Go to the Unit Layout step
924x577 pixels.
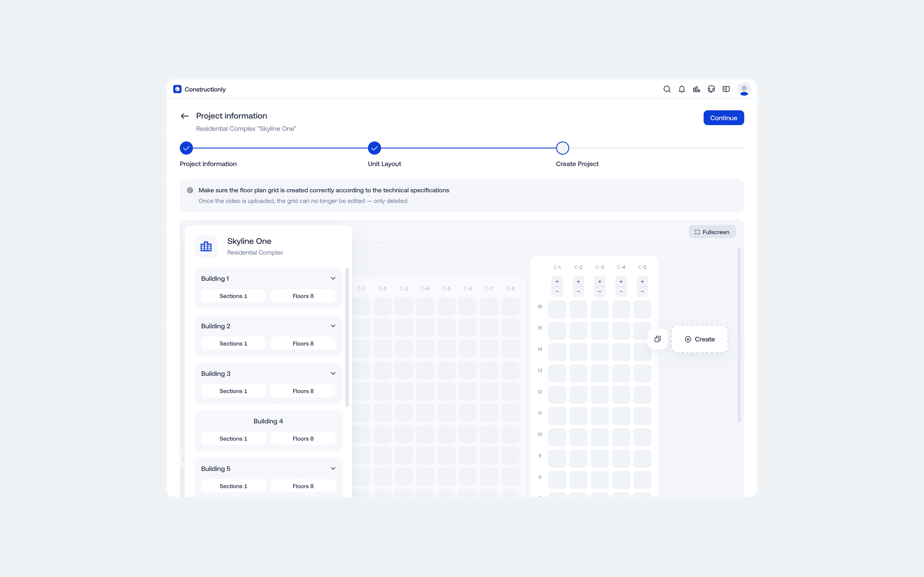point(374,148)
